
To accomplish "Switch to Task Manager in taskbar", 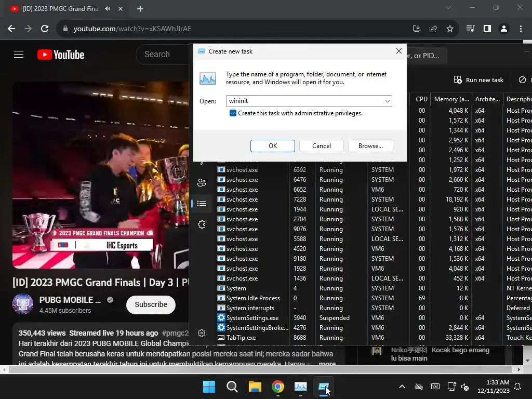I will coord(301,387).
